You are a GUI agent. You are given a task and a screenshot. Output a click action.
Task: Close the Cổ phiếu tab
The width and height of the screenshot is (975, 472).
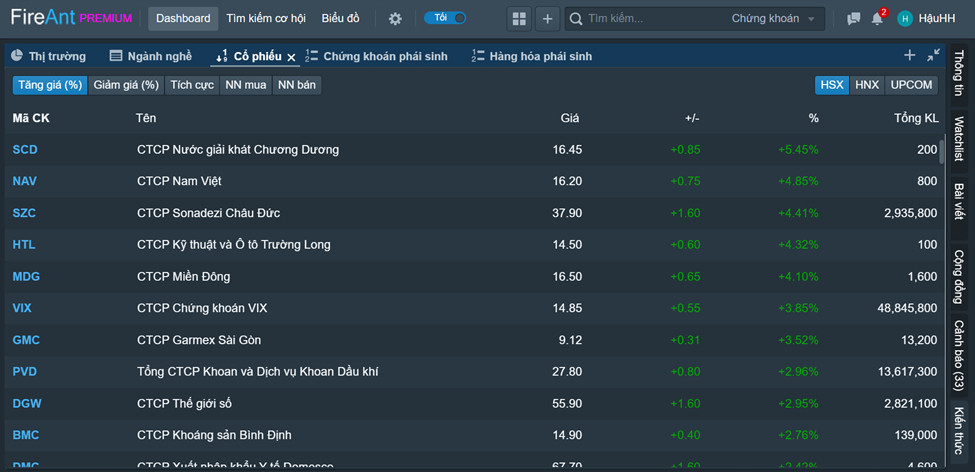291,57
